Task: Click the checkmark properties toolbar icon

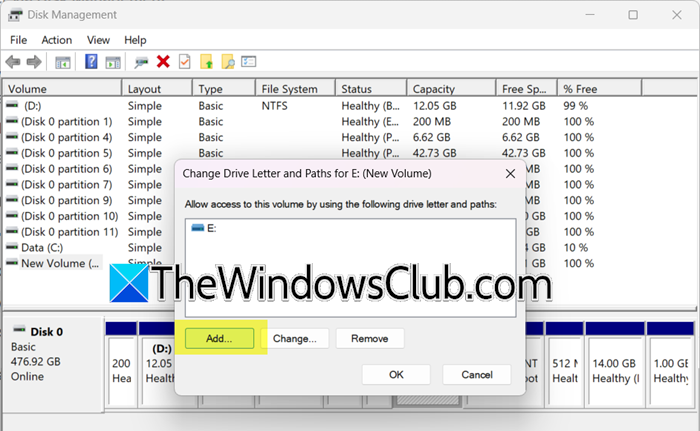Action: [x=184, y=62]
